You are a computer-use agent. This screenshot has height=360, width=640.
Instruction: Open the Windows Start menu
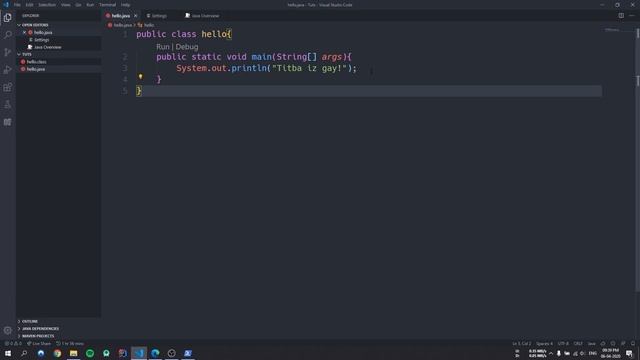pyautogui.click(x=8, y=353)
